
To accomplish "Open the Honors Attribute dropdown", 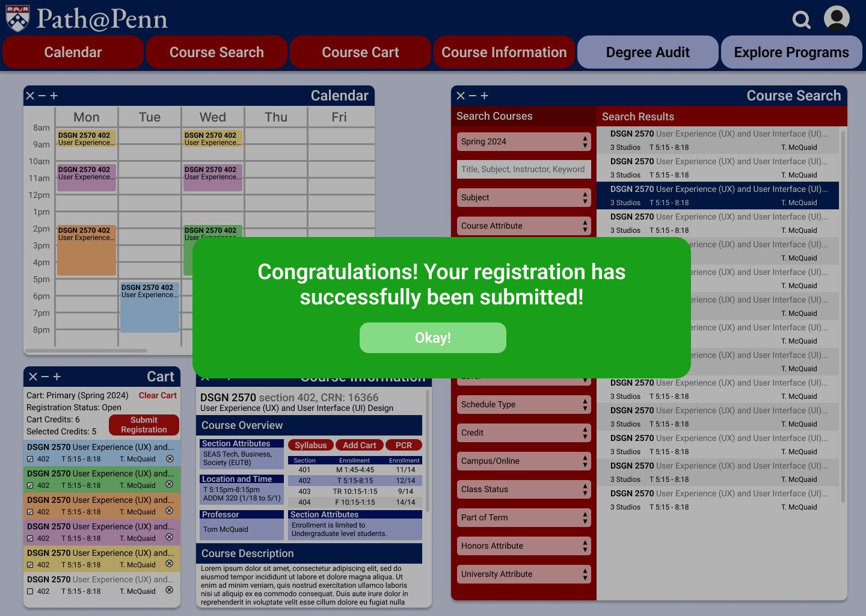I will tap(524, 546).
